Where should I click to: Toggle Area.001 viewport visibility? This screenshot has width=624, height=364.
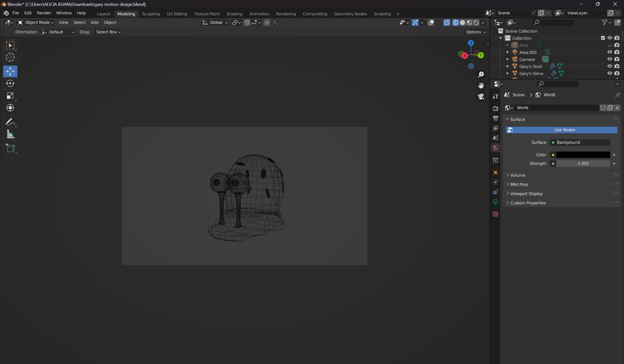coord(610,52)
